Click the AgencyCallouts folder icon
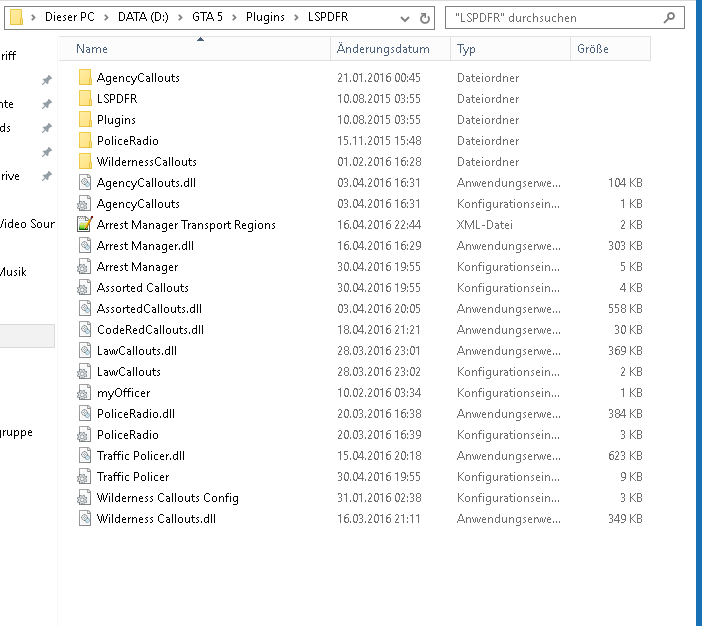This screenshot has width=702, height=626. 85,77
